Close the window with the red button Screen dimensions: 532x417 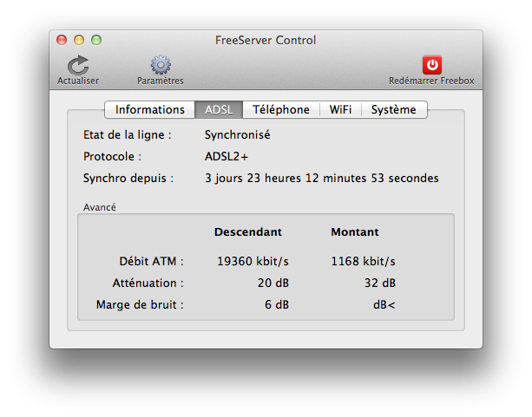click(x=62, y=40)
